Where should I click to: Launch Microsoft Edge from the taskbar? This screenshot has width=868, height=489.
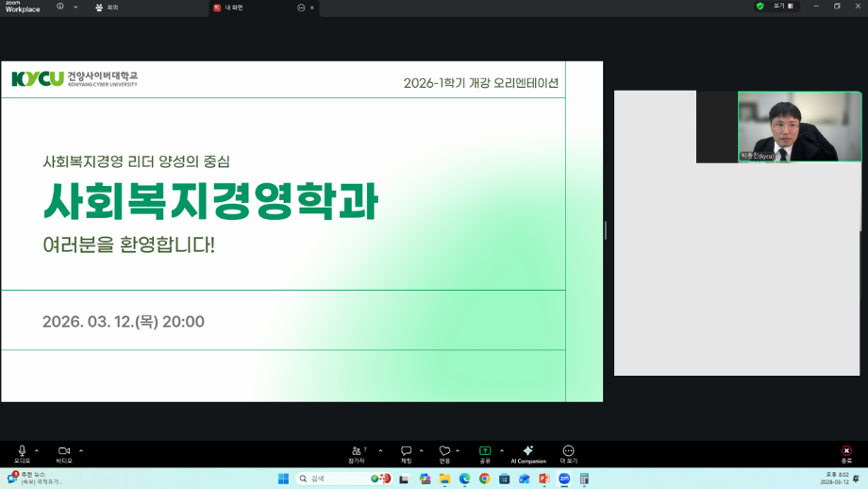(464, 479)
